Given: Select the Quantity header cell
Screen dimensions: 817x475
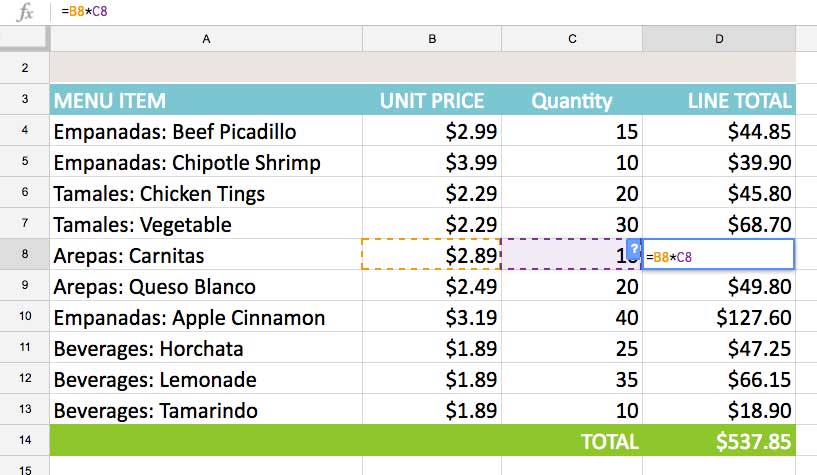Looking at the screenshot, I should point(572,101).
